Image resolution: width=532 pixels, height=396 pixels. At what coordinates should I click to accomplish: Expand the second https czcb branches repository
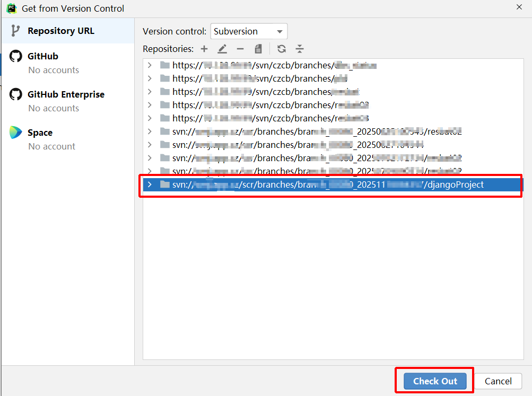(x=150, y=78)
